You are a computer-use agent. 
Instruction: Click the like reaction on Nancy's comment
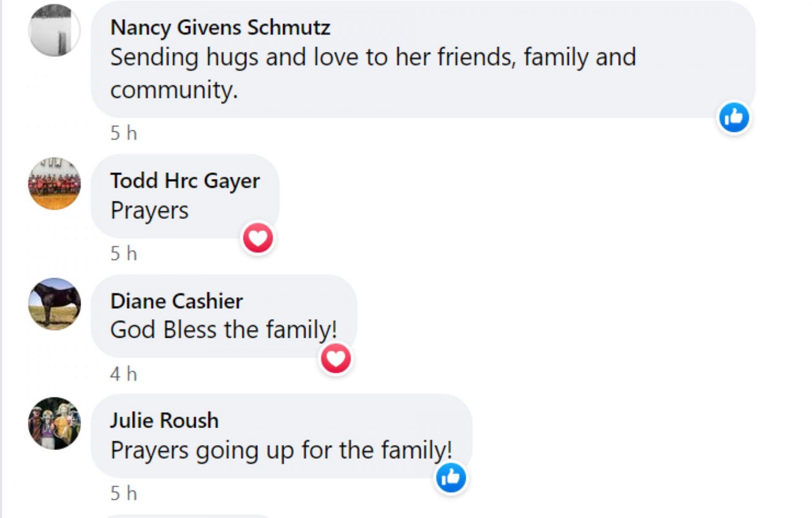click(x=734, y=117)
